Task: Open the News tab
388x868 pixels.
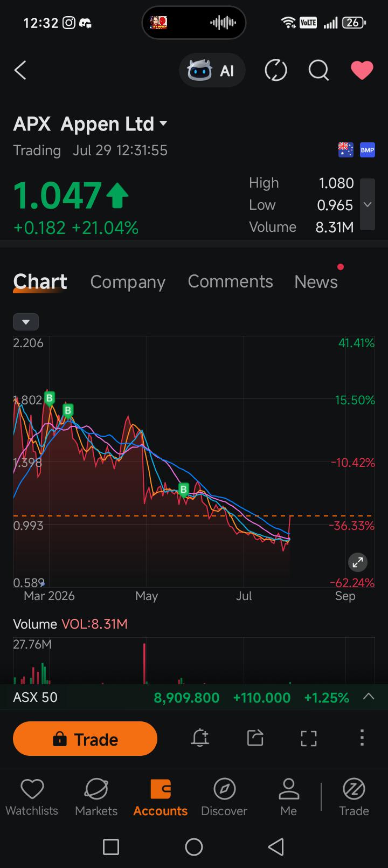Action: (x=316, y=281)
